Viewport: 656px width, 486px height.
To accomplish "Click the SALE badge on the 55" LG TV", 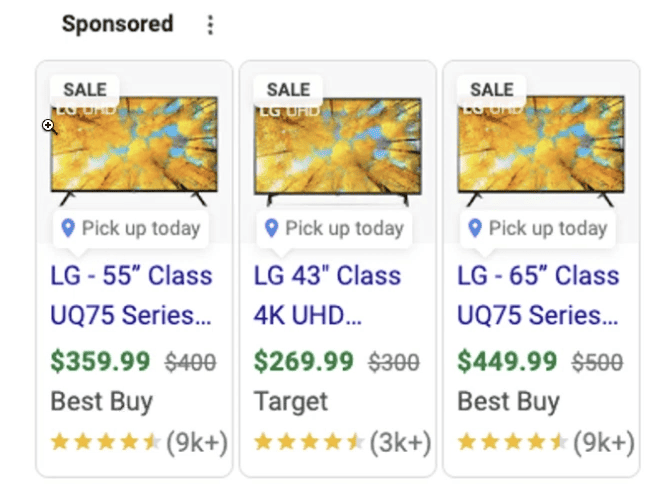I will pos(85,90).
